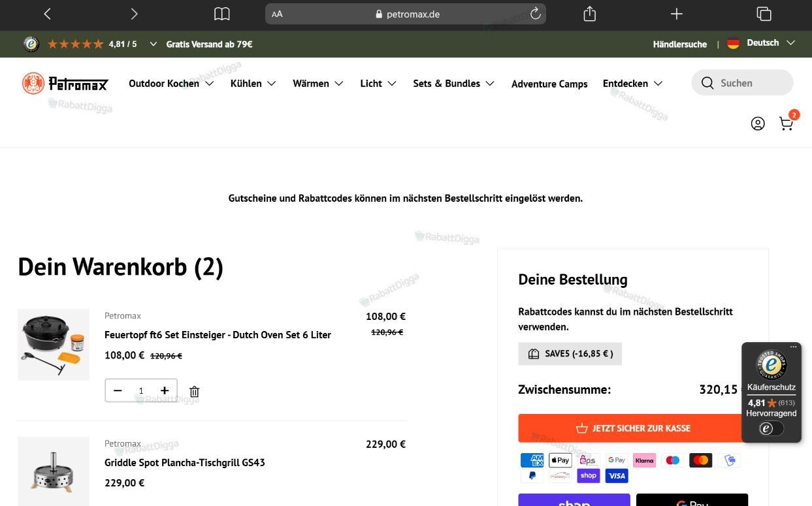This screenshot has height=506, width=812.
Task: Go back with the Safari back arrow
Action: tap(47, 14)
